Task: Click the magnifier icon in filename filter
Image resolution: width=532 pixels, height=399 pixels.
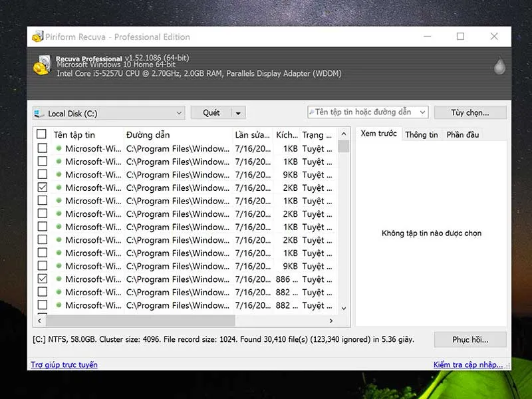Action: [x=311, y=112]
